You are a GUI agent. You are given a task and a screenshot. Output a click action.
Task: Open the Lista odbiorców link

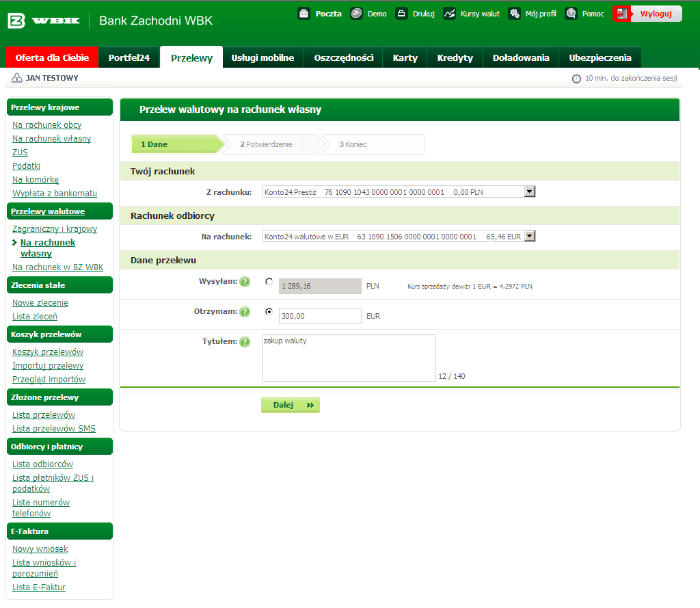(x=42, y=464)
